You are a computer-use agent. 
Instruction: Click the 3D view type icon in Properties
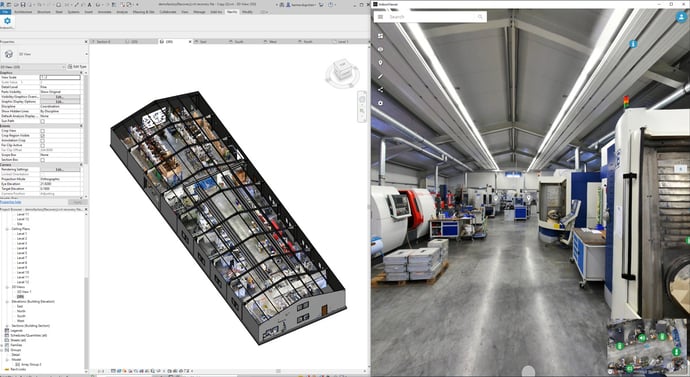(x=8, y=54)
